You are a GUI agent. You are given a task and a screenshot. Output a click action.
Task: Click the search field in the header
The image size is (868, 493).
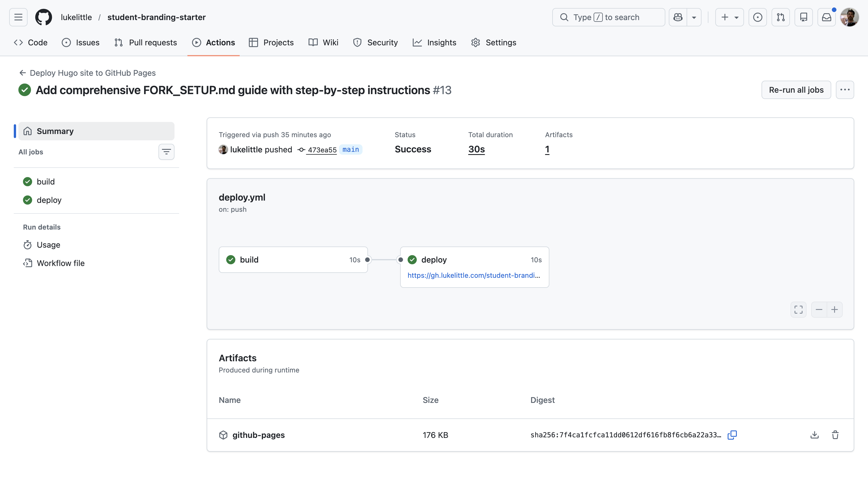point(608,17)
